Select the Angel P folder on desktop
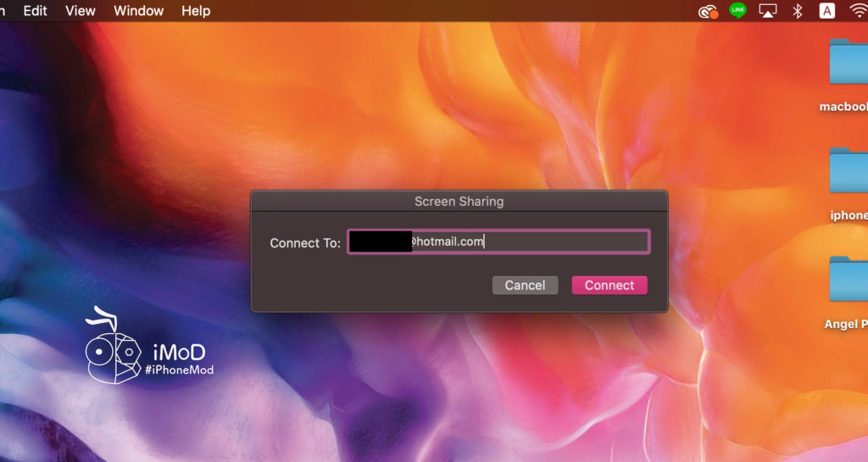 (848, 279)
